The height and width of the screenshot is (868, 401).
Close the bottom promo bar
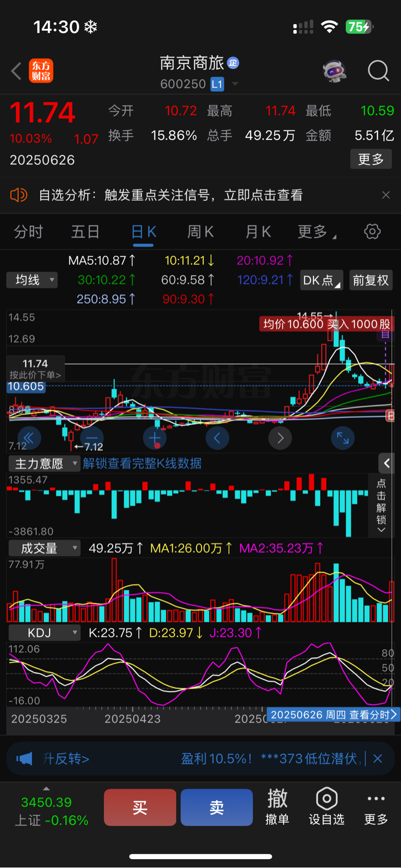pyautogui.click(x=378, y=758)
